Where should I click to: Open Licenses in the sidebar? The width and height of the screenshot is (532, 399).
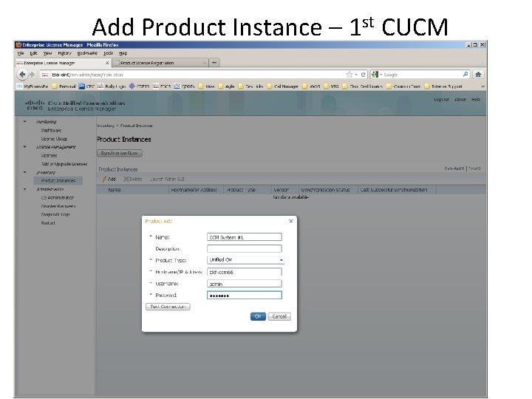(x=50, y=155)
